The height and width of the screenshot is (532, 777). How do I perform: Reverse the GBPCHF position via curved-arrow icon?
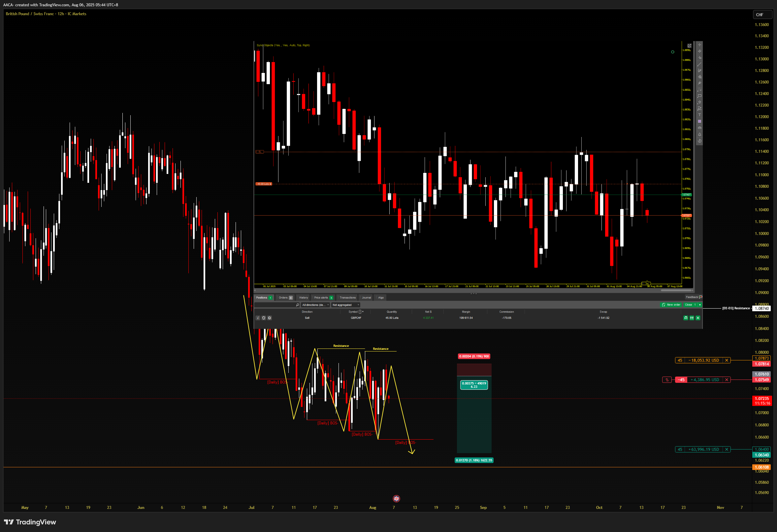coord(686,318)
